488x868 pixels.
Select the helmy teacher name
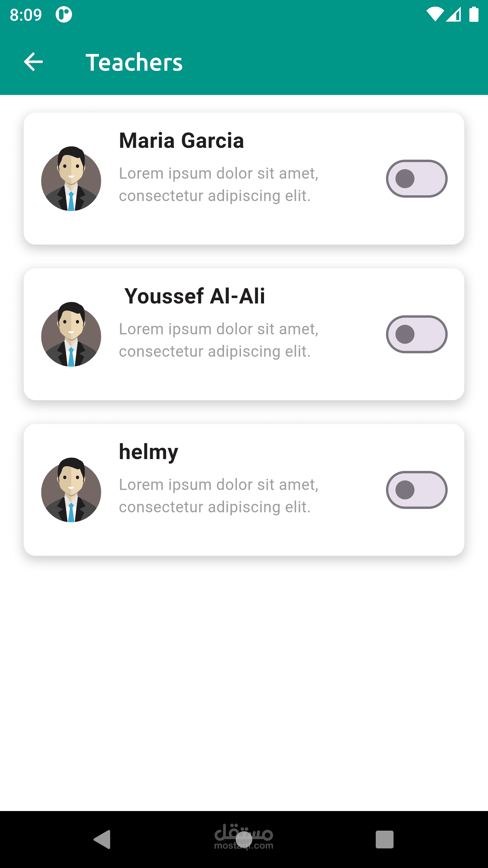coord(148,452)
